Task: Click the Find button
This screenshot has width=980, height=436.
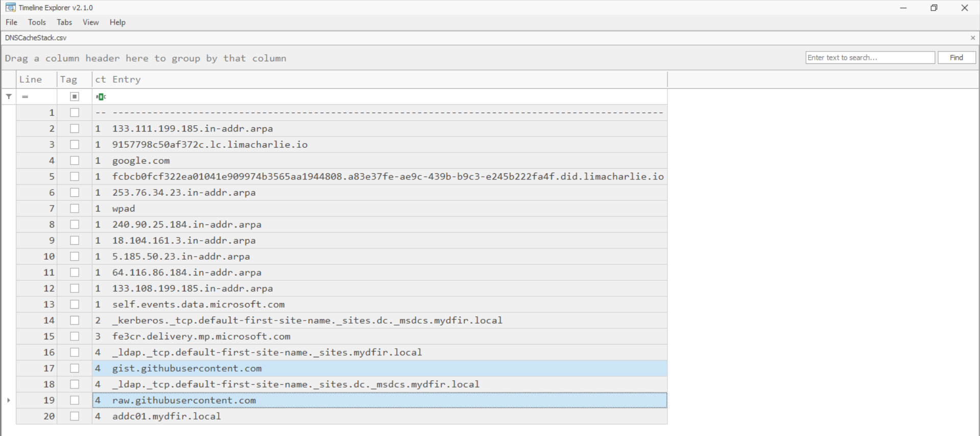Action: pyautogui.click(x=957, y=58)
